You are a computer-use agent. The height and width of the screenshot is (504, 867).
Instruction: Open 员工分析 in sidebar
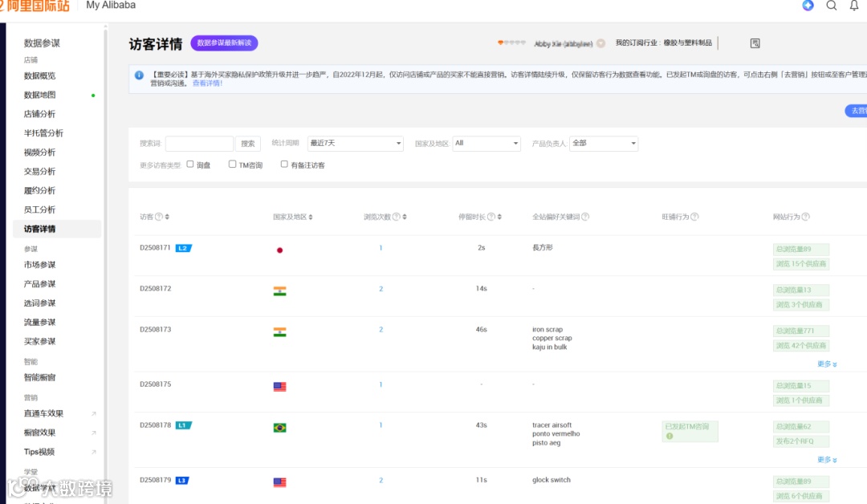[40, 210]
